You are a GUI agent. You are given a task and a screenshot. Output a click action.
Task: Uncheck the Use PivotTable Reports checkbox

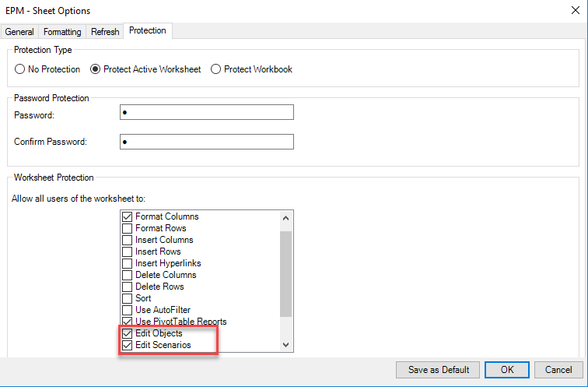[x=127, y=322]
